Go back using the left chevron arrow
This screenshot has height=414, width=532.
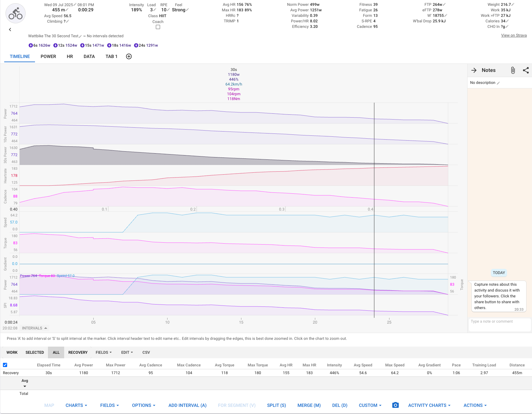10,29
